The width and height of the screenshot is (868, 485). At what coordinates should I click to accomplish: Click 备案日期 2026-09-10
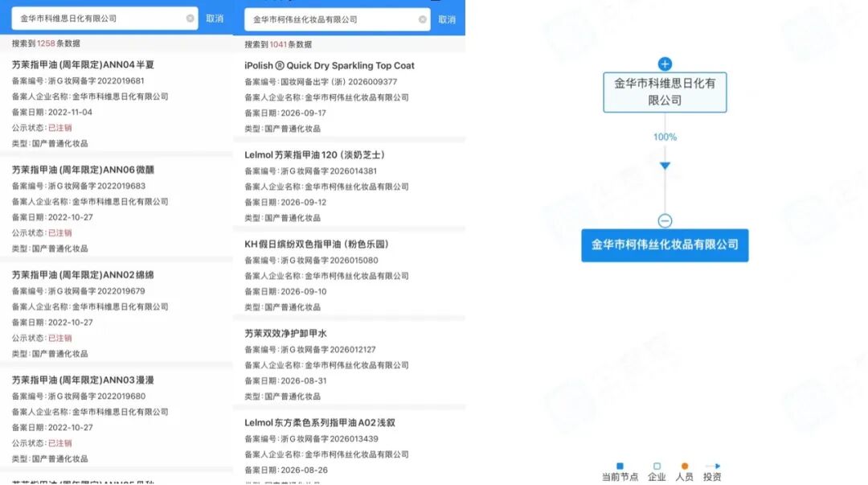pos(285,291)
